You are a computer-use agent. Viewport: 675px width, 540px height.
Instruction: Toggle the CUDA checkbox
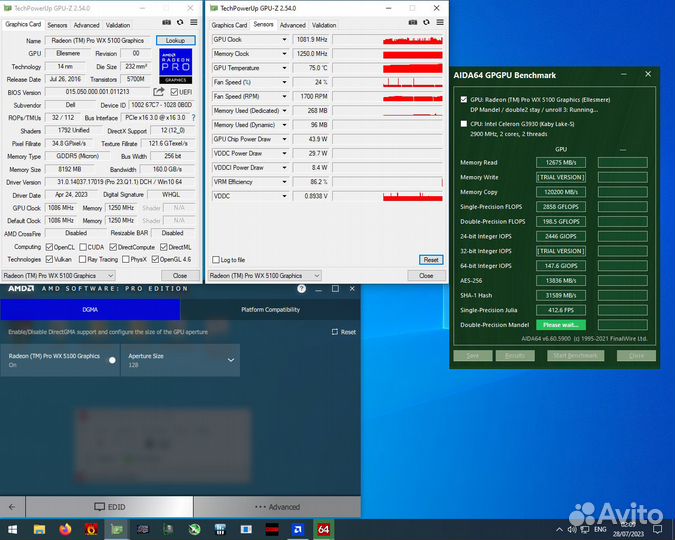(x=83, y=247)
